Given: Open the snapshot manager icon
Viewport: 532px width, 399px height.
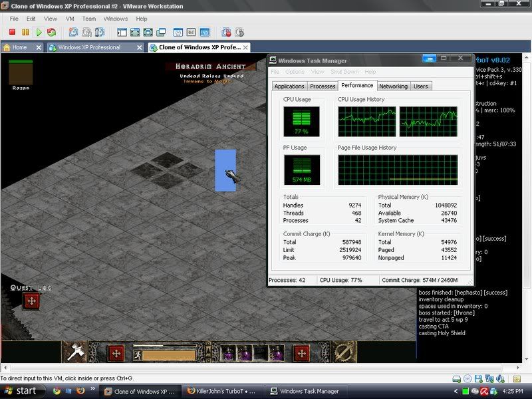Looking at the screenshot, I should click(100, 32).
